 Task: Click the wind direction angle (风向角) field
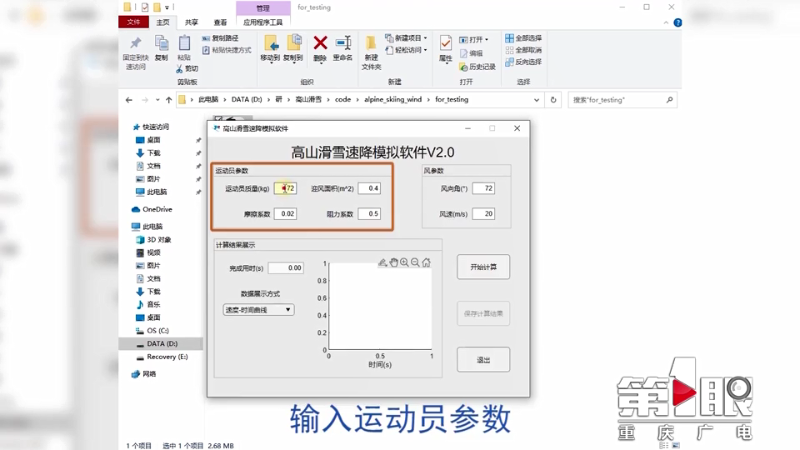click(x=483, y=188)
